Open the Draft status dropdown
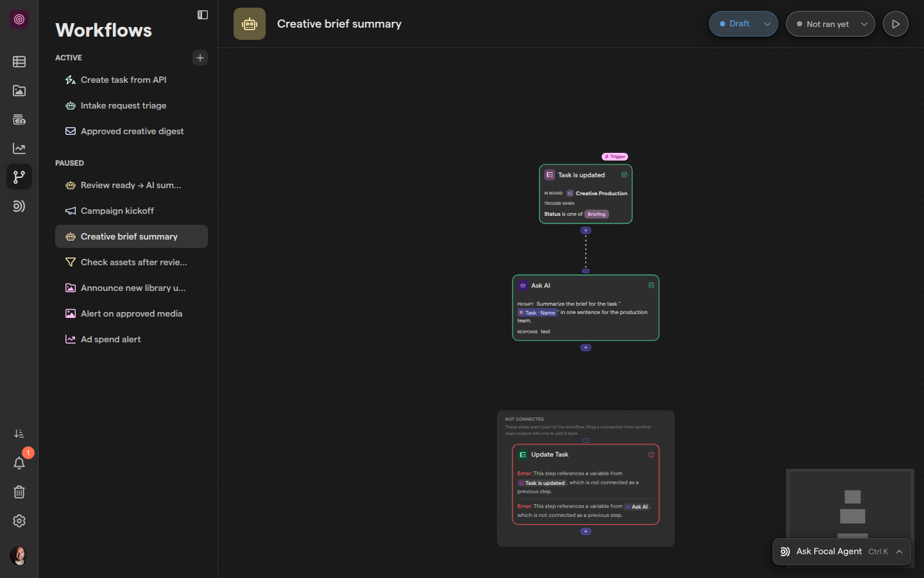This screenshot has height=578, width=924. (744, 24)
